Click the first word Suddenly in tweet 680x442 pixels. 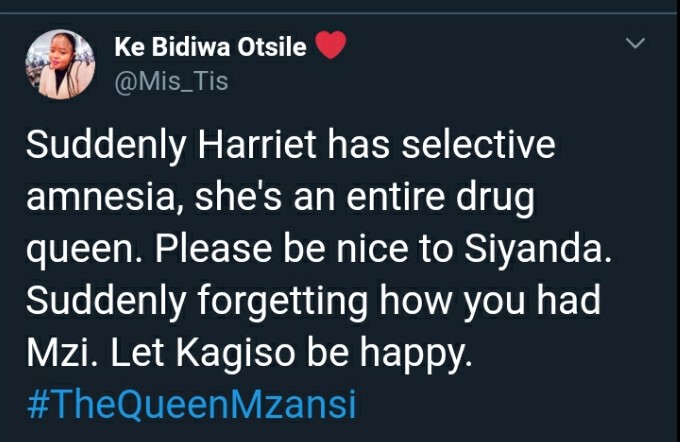(106, 146)
